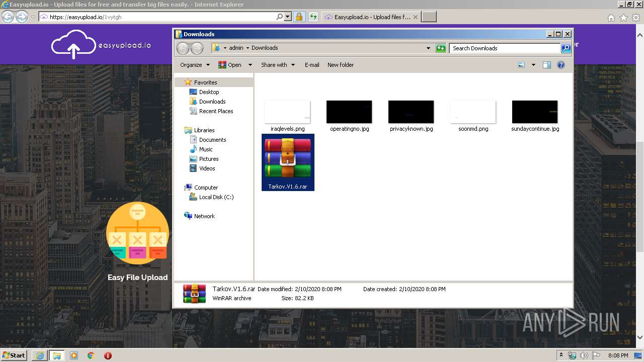Click the Internet Explorer forward button
Image resolution: width=644 pixels, height=362 pixels.
22,17
